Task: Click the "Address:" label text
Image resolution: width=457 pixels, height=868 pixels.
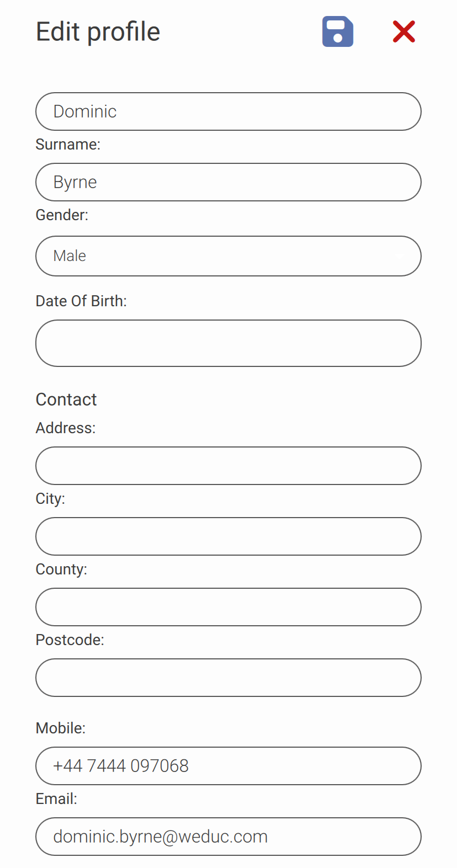Action: coord(66,428)
